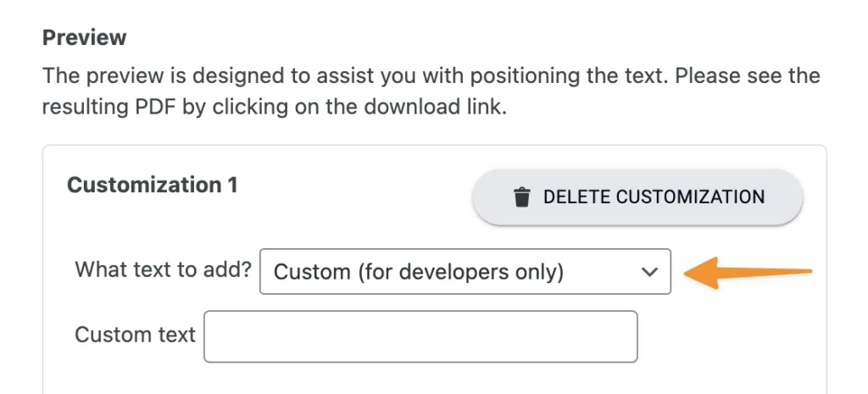
Task: Click the orange arrow pointing at dropdown
Action: pyautogui.click(x=746, y=271)
